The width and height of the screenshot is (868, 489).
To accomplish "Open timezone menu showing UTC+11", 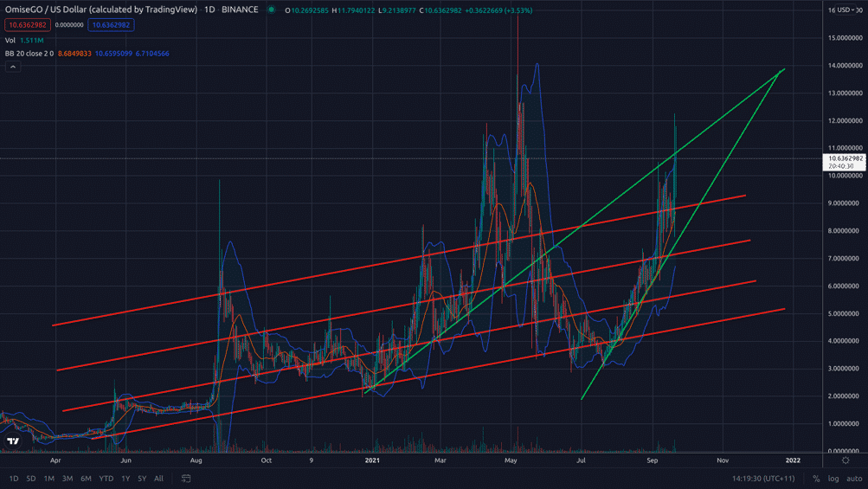I will click(763, 479).
